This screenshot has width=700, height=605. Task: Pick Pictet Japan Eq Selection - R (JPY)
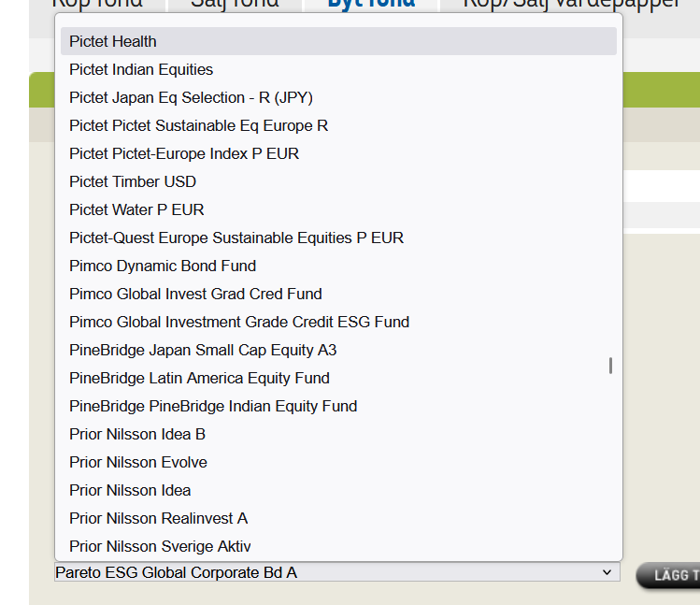pyautogui.click(x=191, y=97)
